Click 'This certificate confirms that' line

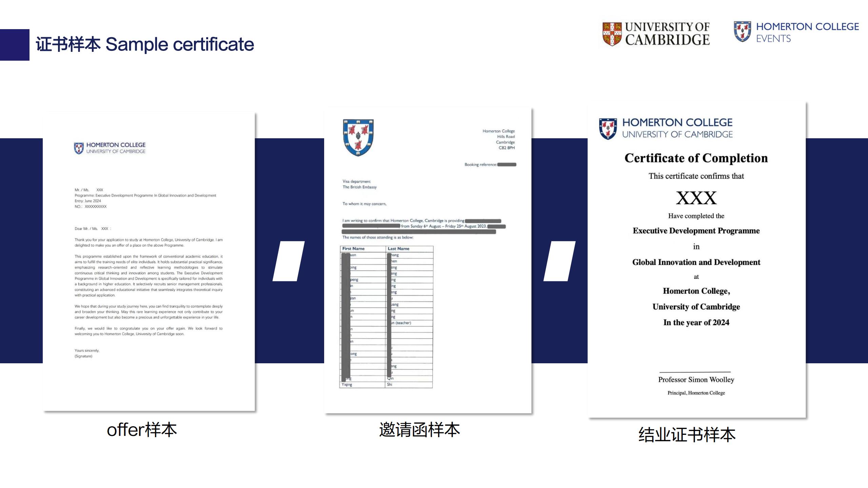click(x=696, y=176)
